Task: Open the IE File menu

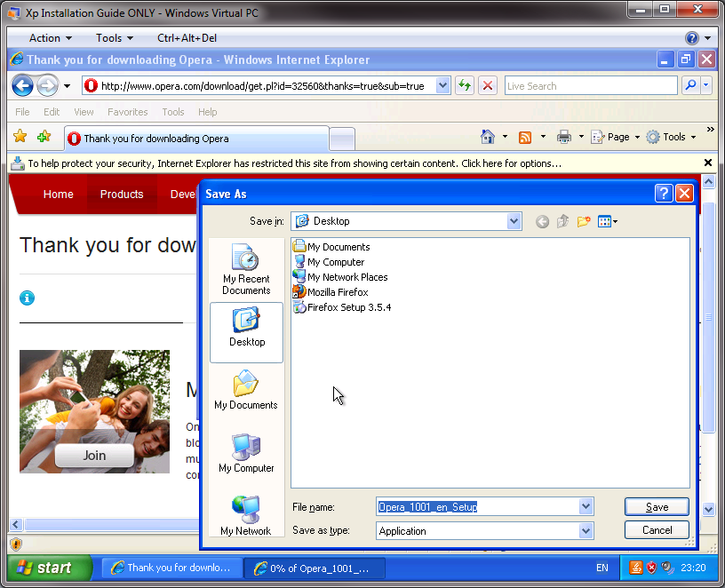Action: [22, 112]
